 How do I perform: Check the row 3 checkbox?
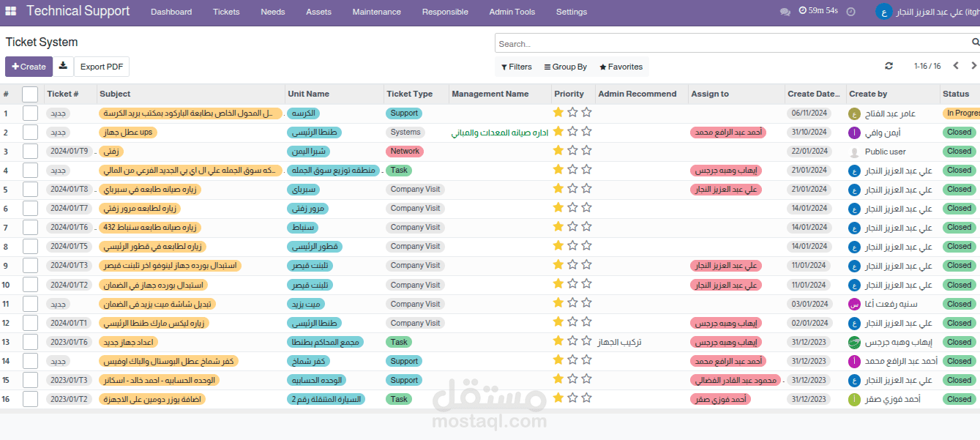pos(30,151)
